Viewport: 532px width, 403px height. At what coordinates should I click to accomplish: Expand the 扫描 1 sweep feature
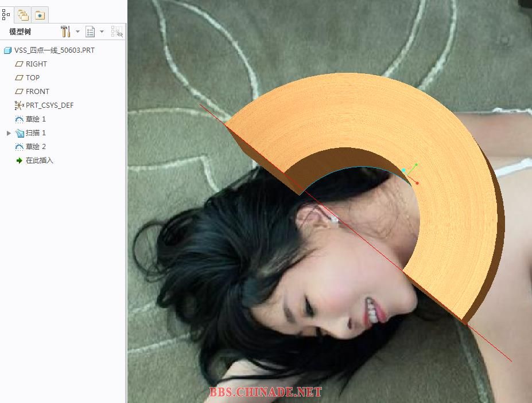(x=9, y=133)
